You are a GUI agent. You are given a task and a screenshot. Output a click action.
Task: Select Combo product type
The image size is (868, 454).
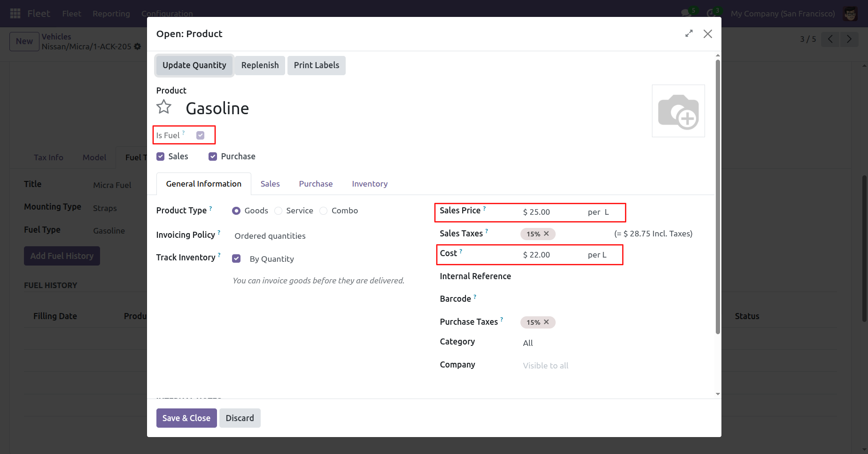pyautogui.click(x=324, y=211)
